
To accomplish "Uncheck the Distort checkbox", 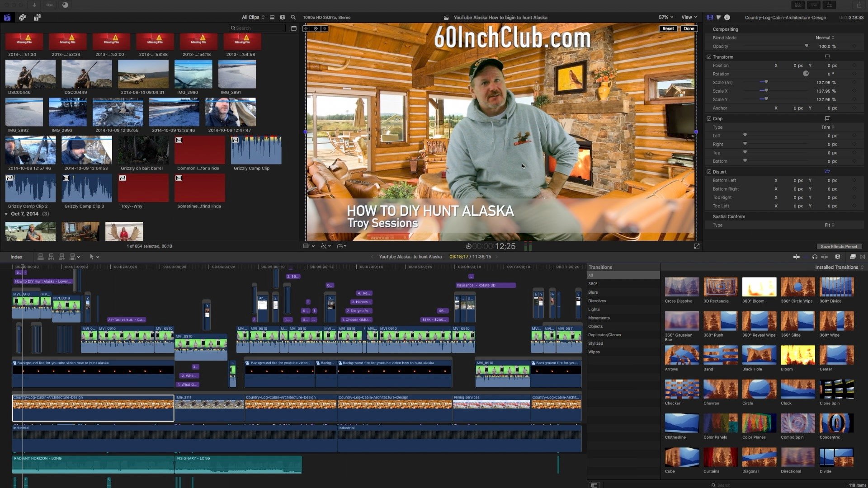I will (709, 172).
